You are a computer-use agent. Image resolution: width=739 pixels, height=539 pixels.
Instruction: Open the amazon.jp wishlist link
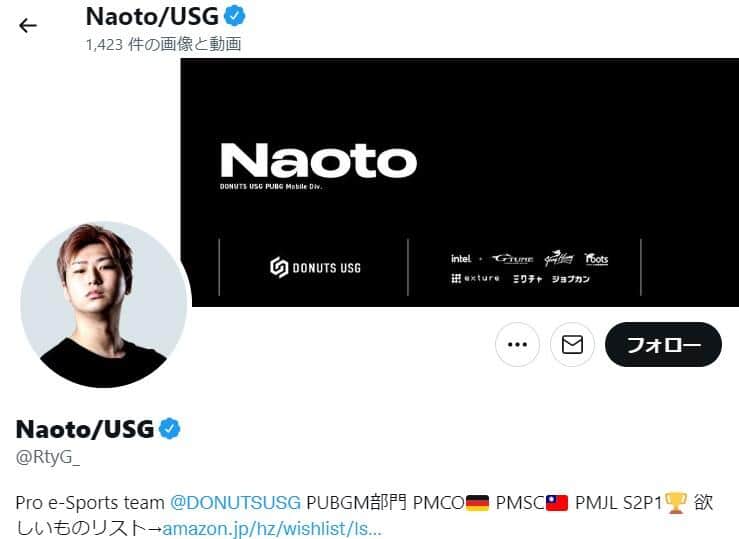[271, 528]
